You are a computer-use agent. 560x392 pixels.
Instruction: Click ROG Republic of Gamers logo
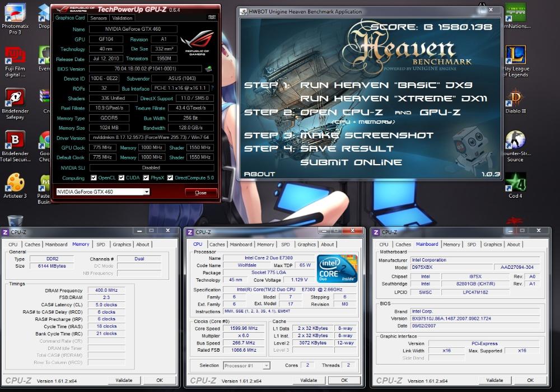[x=197, y=43]
